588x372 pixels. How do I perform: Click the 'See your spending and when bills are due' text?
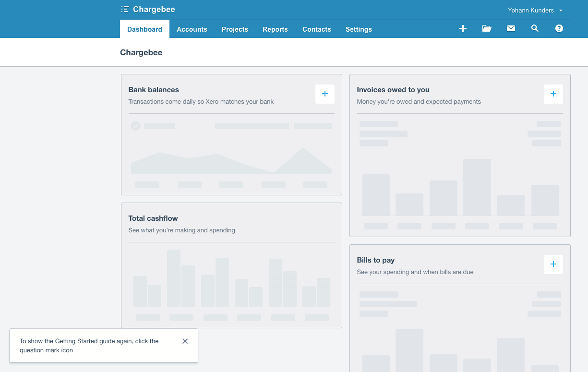415,272
